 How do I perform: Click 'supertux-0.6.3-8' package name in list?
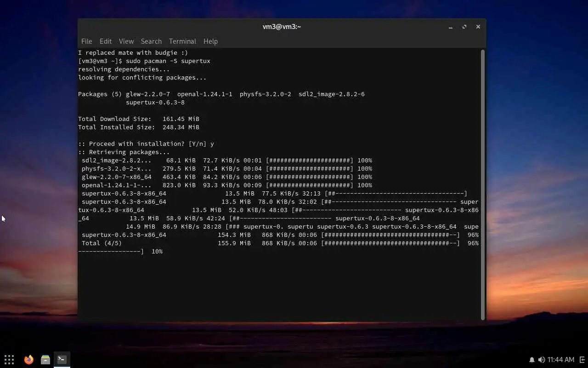coord(155,102)
